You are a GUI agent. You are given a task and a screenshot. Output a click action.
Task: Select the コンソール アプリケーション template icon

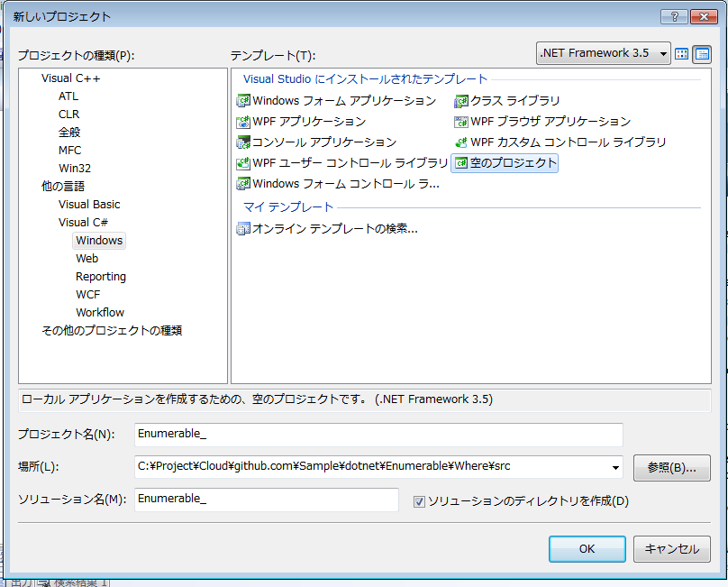tap(243, 142)
